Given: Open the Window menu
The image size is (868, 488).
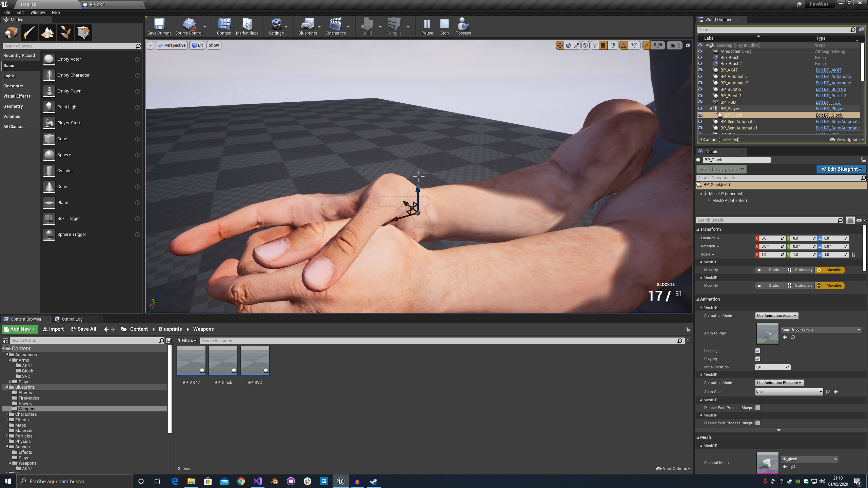Looking at the screenshot, I should point(37,12).
